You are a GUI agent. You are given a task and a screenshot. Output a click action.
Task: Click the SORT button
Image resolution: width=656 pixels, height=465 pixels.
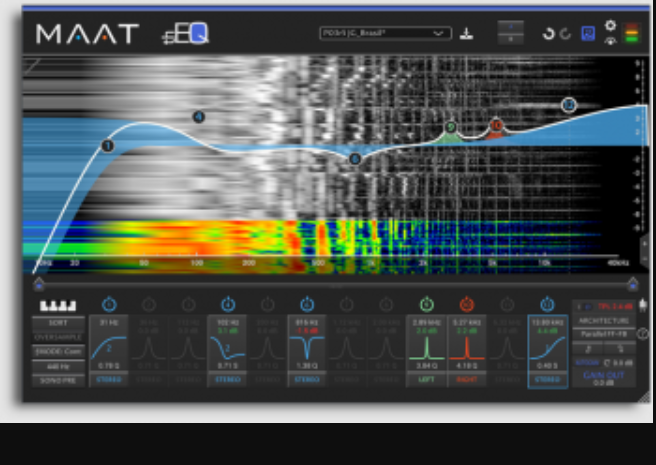coord(58,323)
